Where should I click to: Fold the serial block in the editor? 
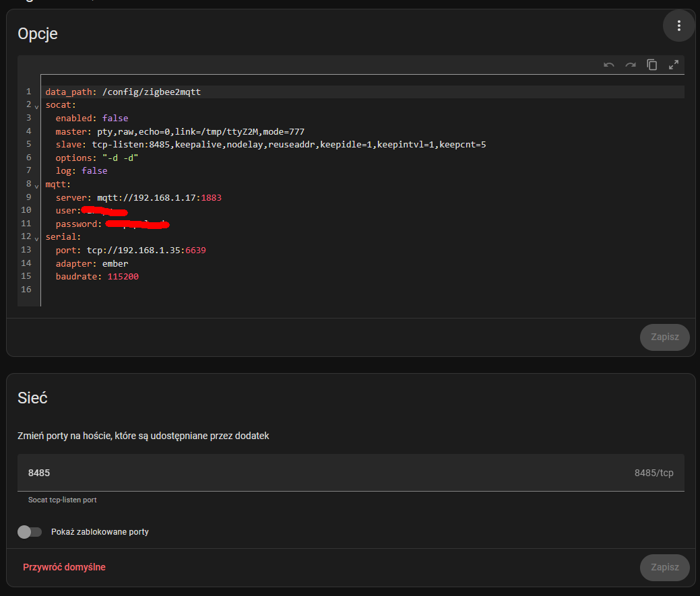pyautogui.click(x=36, y=238)
